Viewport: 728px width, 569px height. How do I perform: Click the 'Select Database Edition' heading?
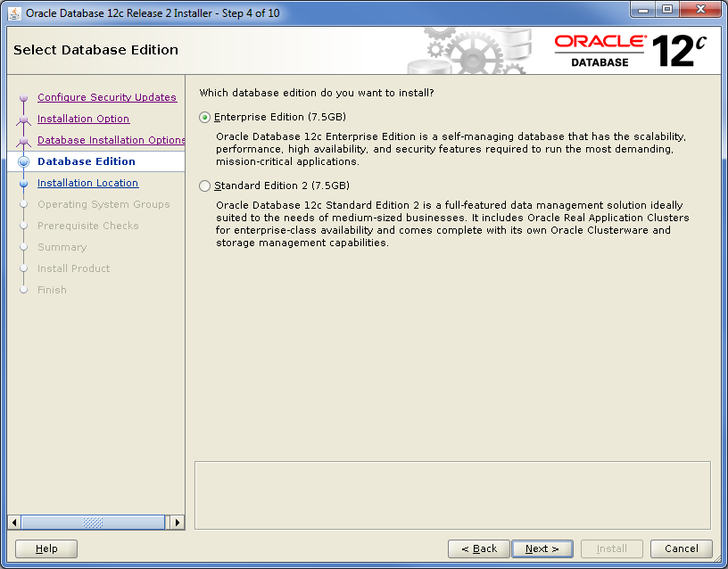(95, 50)
